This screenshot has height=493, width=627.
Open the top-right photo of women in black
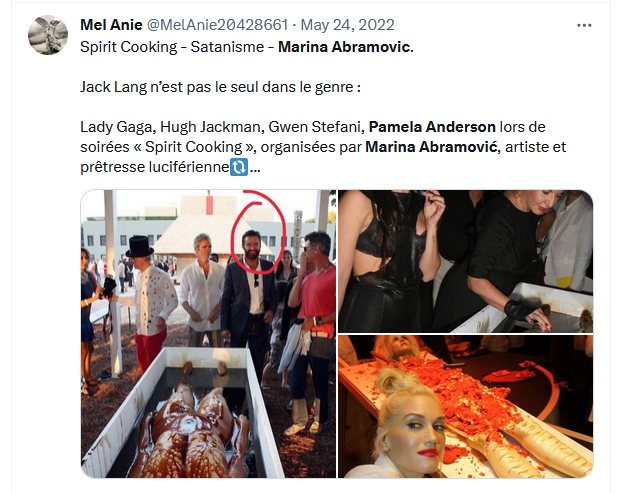pos(465,261)
